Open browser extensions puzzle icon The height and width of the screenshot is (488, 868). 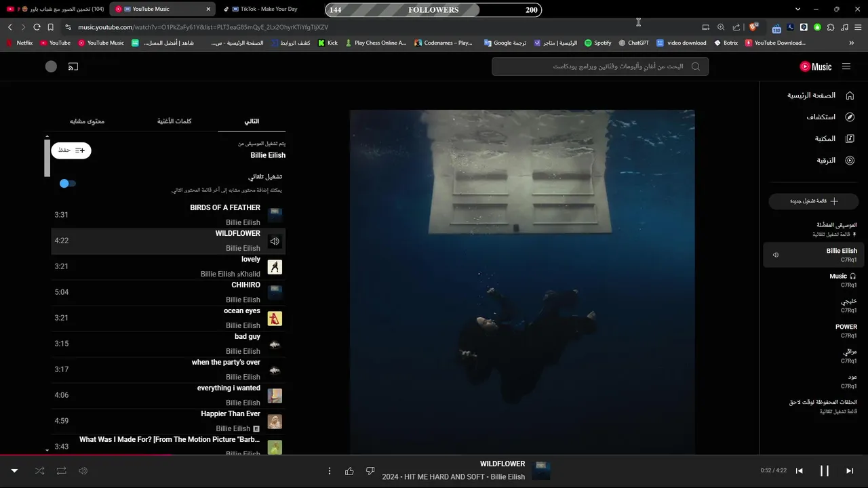(x=831, y=27)
